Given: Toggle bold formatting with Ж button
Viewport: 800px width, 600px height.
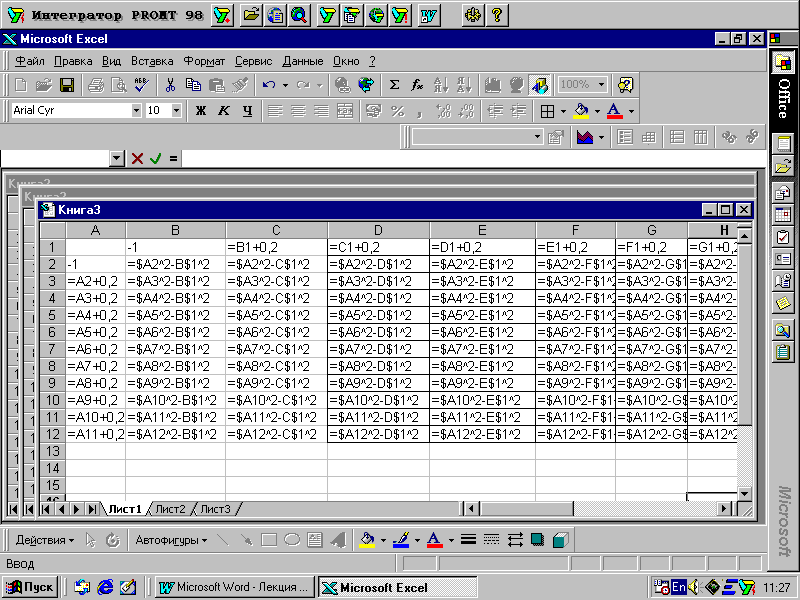Looking at the screenshot, I should point(200,111).
